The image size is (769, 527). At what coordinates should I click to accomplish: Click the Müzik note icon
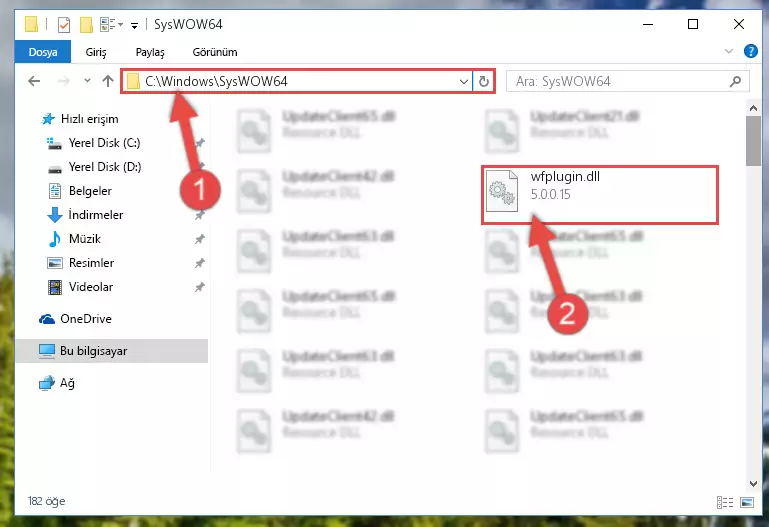(x=54, y=239)
